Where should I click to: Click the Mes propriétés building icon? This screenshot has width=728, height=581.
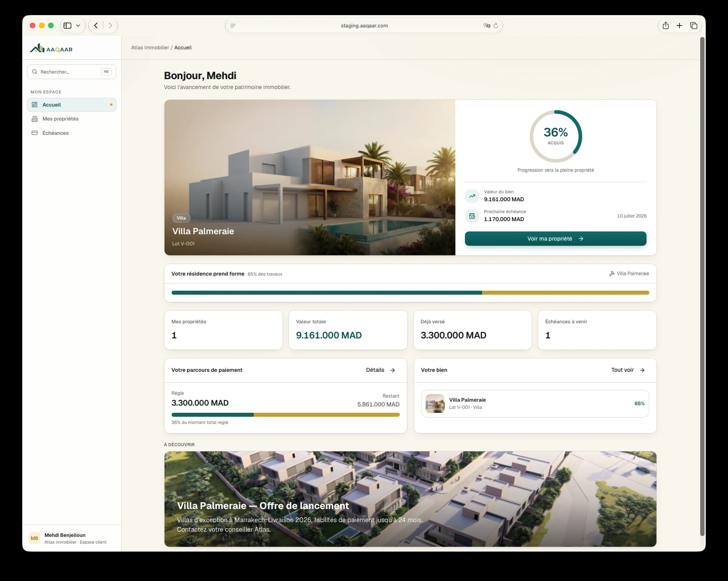point(35,119)
